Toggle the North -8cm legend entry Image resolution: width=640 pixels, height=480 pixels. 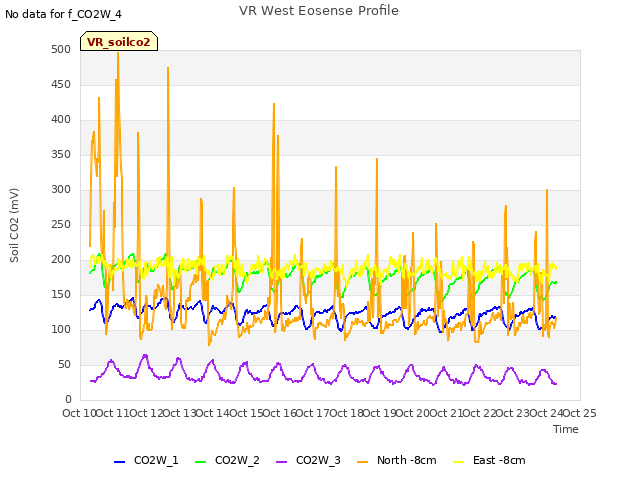tap(397, 460)
